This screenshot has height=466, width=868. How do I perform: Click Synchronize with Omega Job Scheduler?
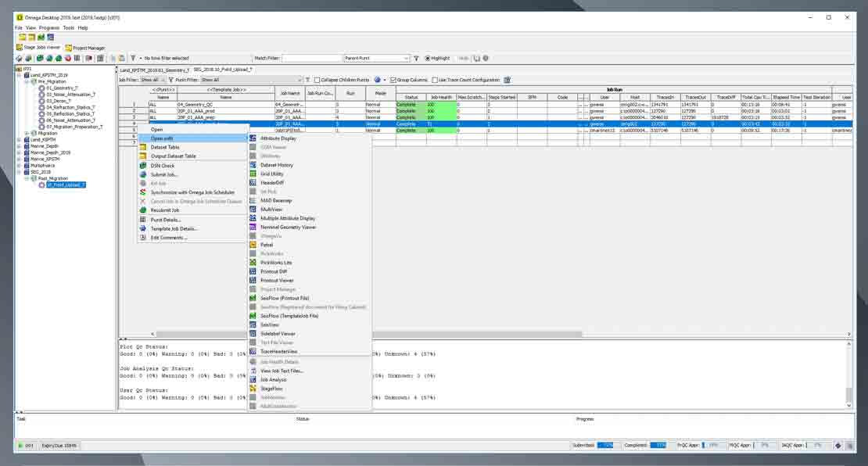click(x=192, y=192)
